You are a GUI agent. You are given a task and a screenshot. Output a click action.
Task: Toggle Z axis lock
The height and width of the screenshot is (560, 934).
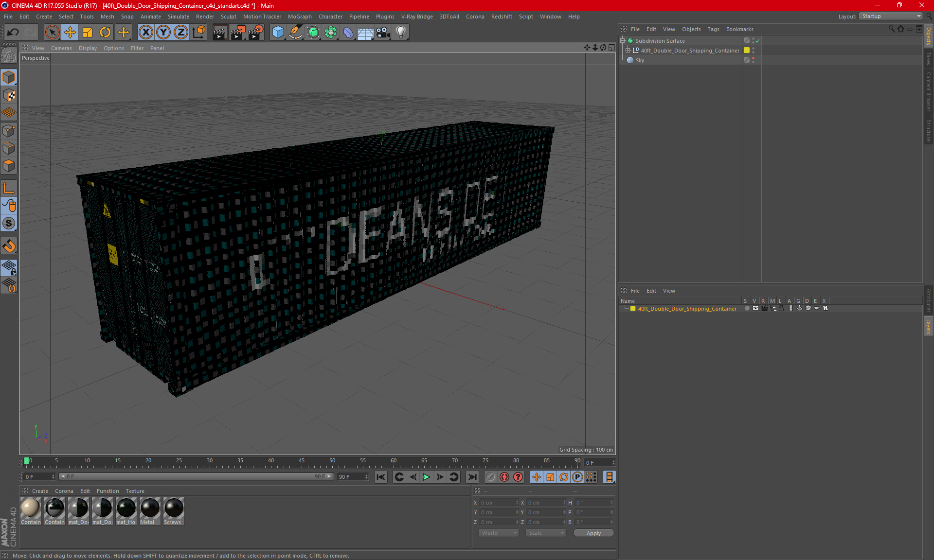(x=181, y=32)
